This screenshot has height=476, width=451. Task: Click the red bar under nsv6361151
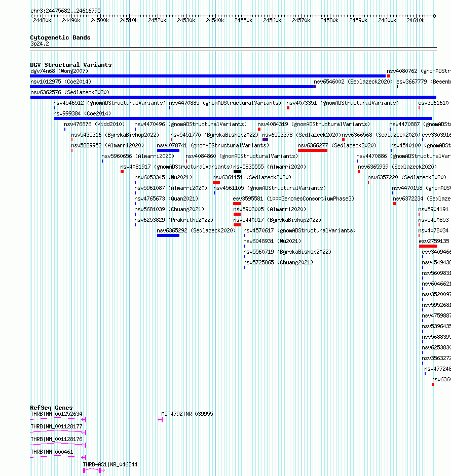pos(216,182)
